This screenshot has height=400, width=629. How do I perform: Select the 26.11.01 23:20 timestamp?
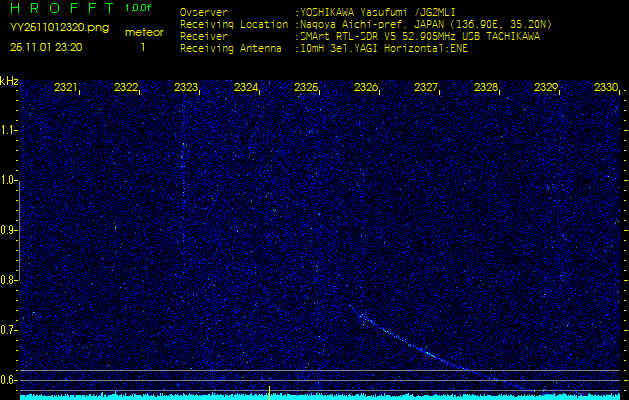pos(46,47)
